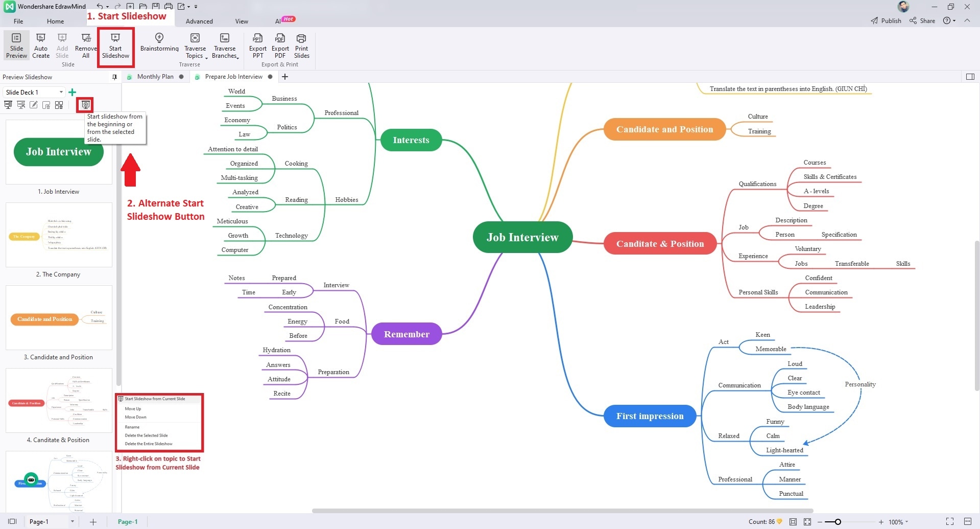The width and height of the screenshot is (980, 529).
Task: Click the status bar icon with four corner arrows
Action: point(807,521)
